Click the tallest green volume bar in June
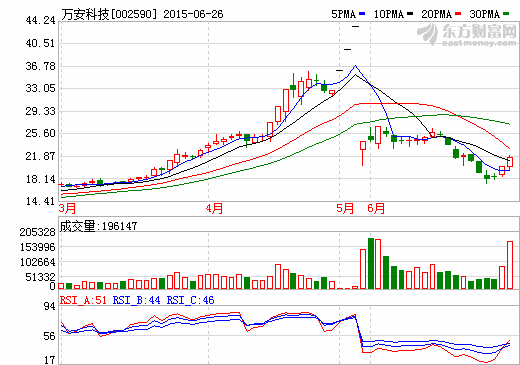 pos(371,263)
